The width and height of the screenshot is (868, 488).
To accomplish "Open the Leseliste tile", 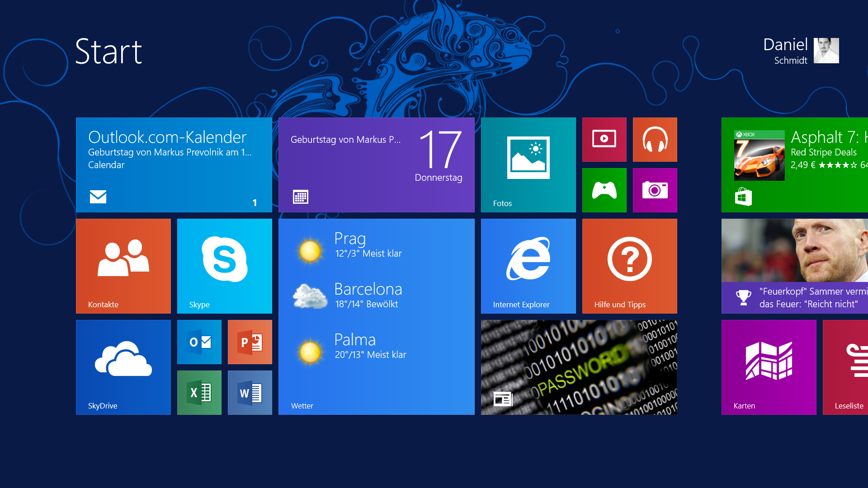I will [x=845, y=367].
